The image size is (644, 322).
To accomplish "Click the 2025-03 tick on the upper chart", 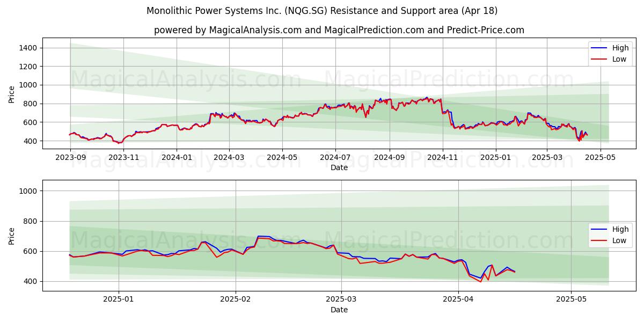I will [x=547, y=157].
